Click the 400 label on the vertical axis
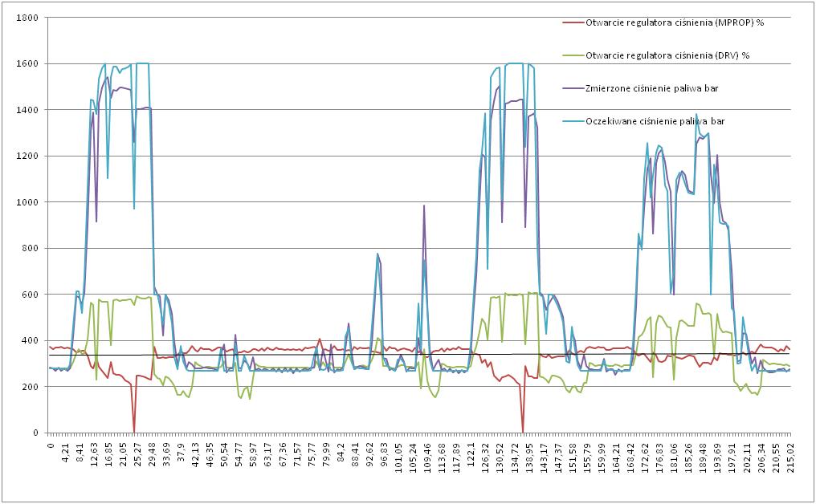 click(31, 340)
